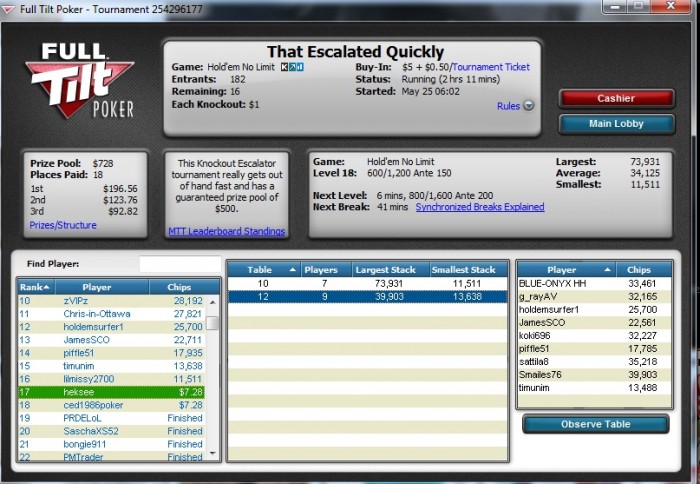
Task: Select timunim in the rank list
Action: [x=112, y=366]
